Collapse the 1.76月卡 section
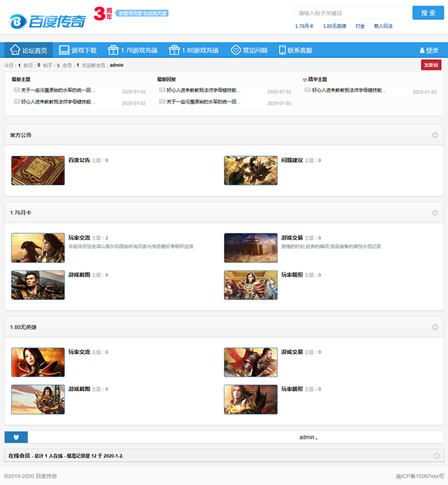Screen dimensions: 448x485 click(x=435, y=212)
